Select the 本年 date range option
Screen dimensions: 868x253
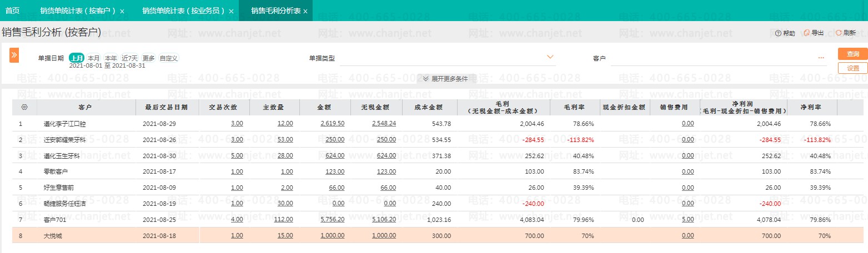(111, 58)
